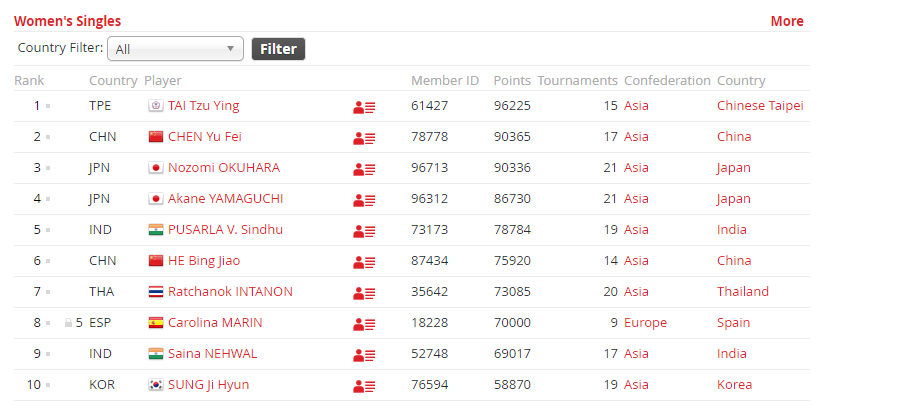Select the Women's Singles heading
Screen dimensions: 904x415
67,21
